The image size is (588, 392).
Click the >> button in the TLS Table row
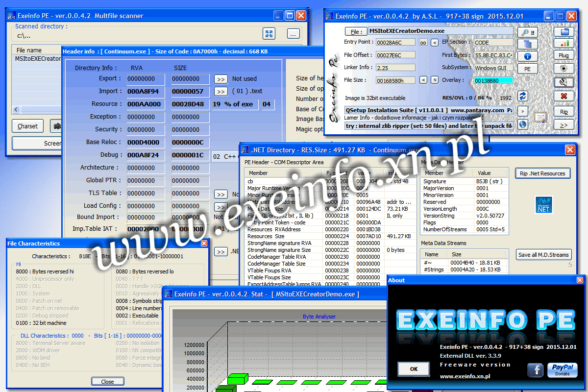[x=221, y=195]
